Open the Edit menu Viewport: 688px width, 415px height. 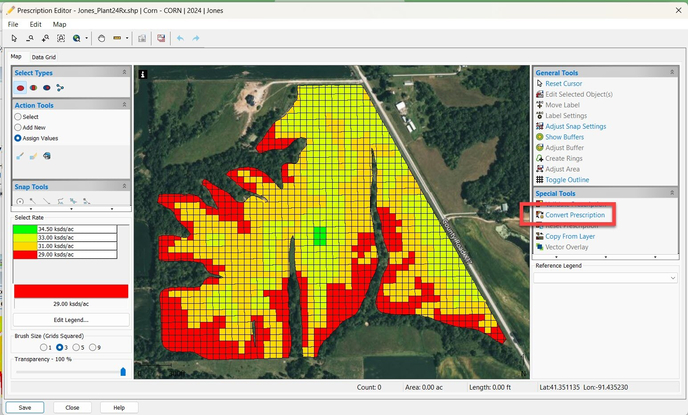(x=35, y=24)
